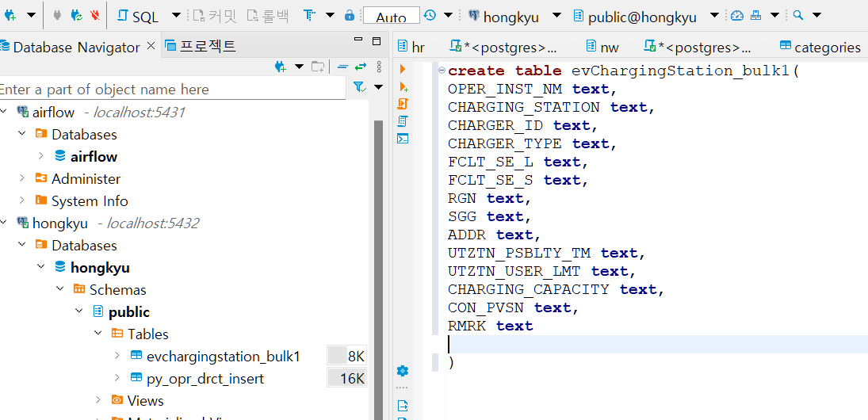This screenshot has width=868, height=420.
Task: Select the hongkyu active connection selector
Action: [503, 16]
